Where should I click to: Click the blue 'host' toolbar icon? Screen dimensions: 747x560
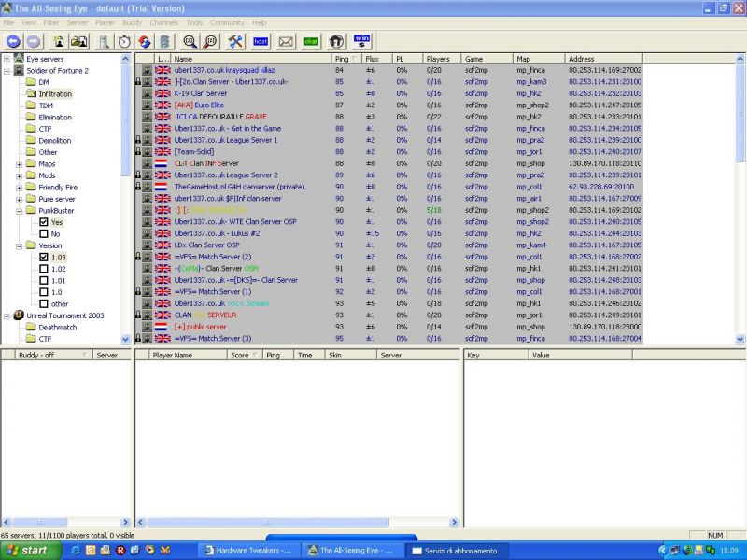pos(261,41)
